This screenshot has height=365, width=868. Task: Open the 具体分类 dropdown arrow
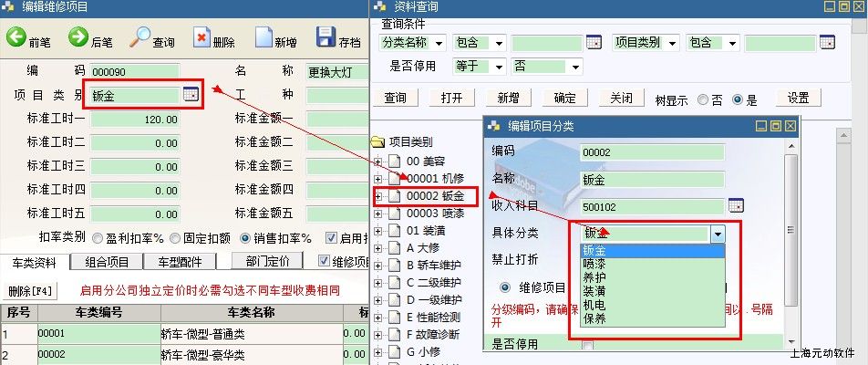717,234
